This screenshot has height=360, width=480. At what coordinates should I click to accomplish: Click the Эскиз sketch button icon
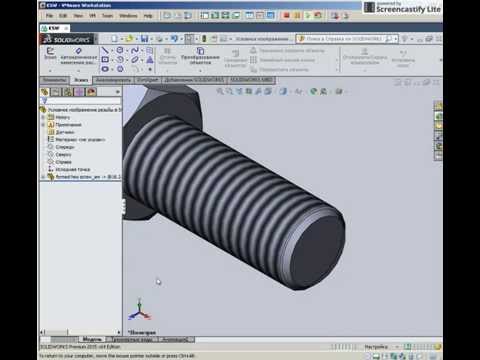(x=50, y=51)
